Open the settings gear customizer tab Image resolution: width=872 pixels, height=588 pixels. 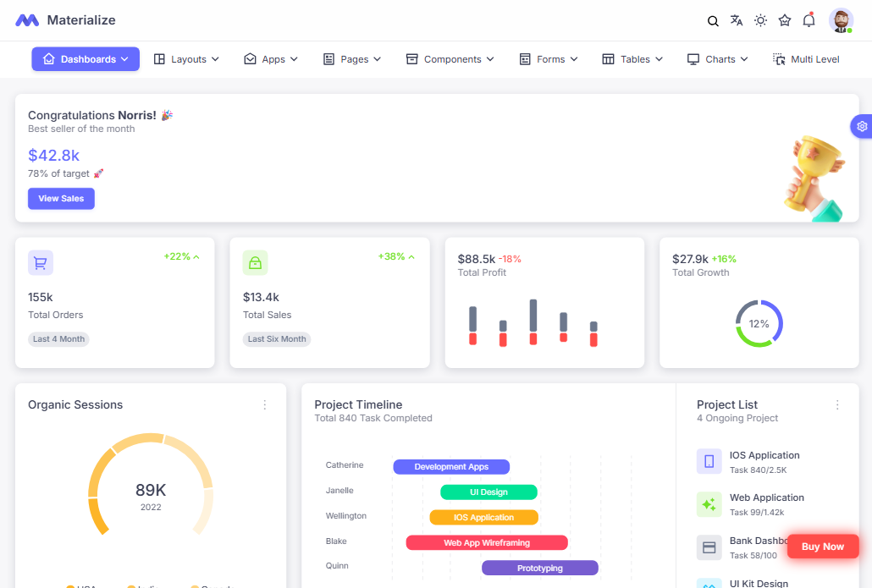click(x=862, y=127)
